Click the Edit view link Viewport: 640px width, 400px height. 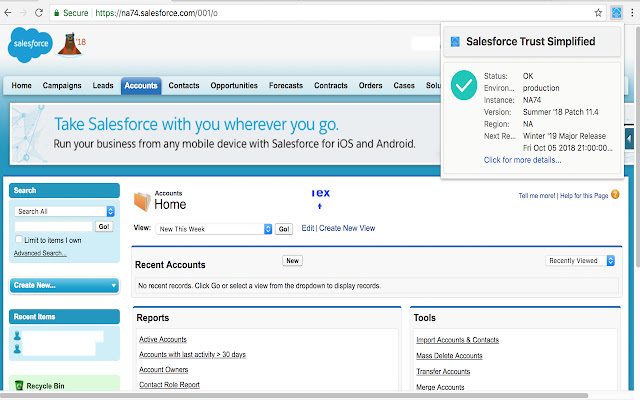308,228
